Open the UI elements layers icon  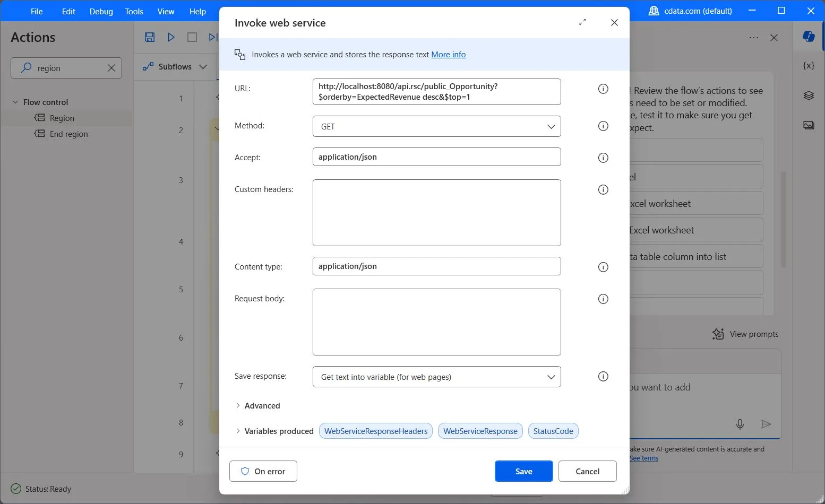(809, 95)
